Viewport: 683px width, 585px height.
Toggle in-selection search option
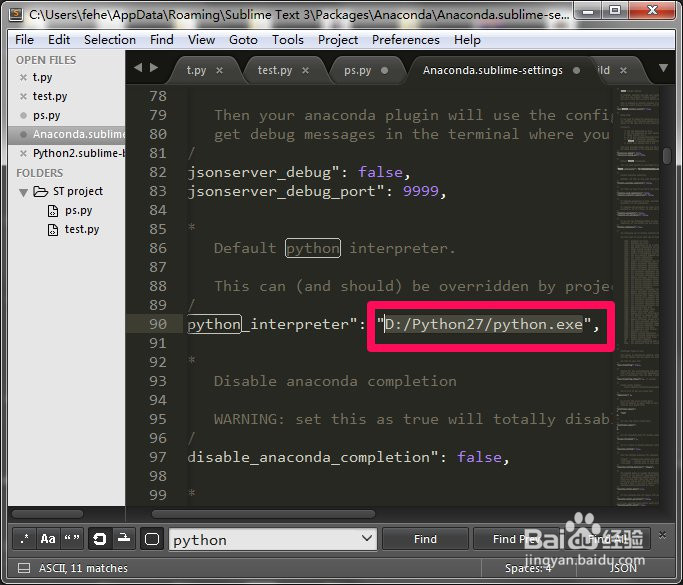(124, 539)
